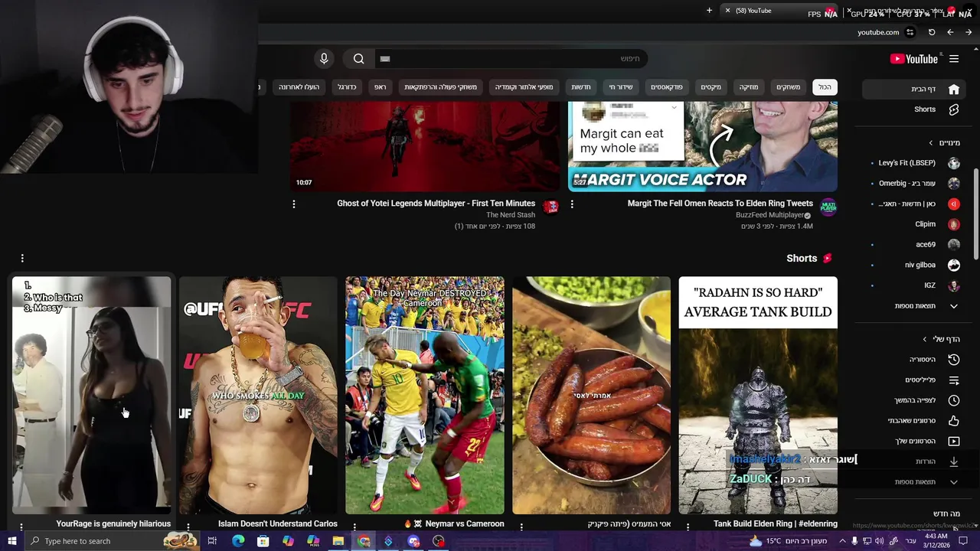Expand the 'הדף שלי' section header
Screen dimensions: 980x551
click(x=942, y=339)
